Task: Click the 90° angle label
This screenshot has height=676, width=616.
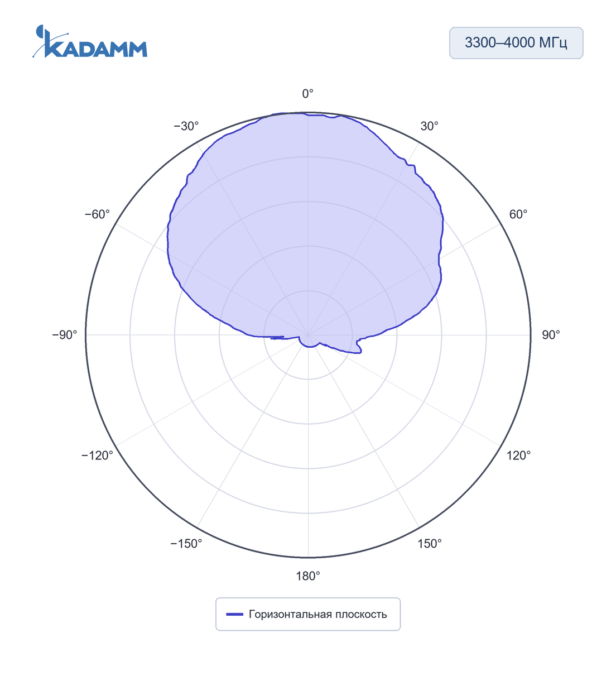Action: click(x=551, y=335)
